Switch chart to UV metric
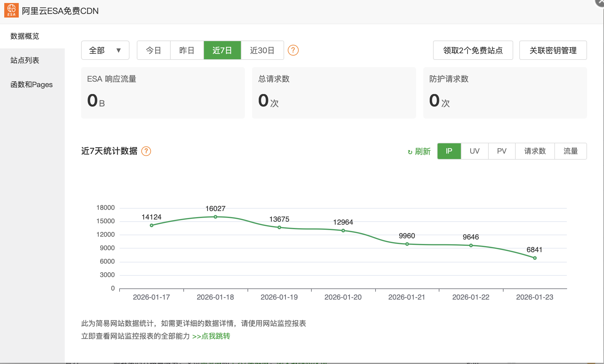Screen dimensions: 604x364 coord(474,151)
